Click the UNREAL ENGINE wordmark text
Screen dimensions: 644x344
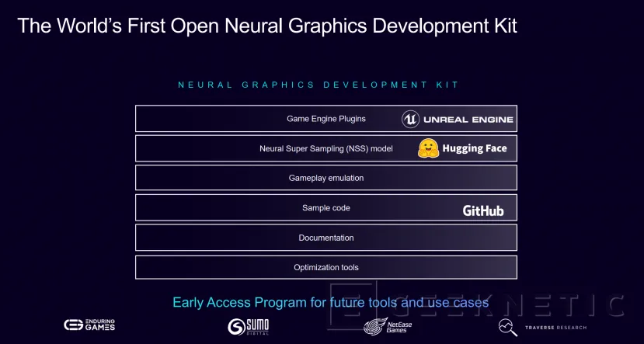(468, 120)
